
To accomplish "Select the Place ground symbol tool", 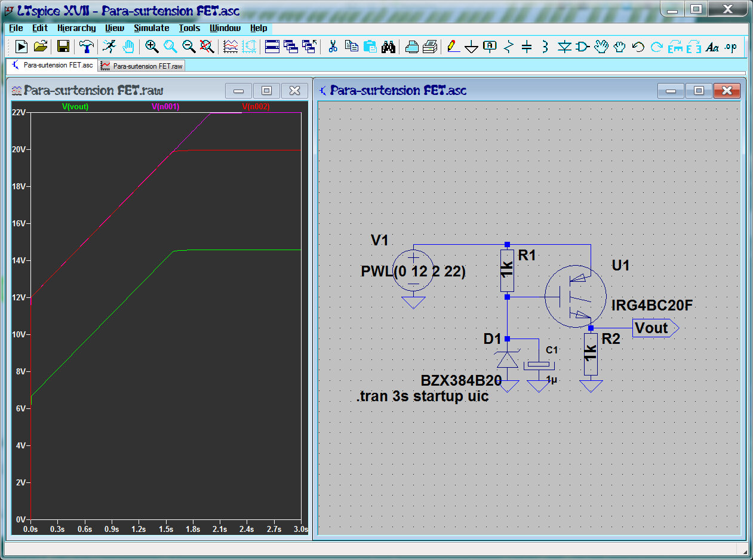I will [x=472, y=47].
